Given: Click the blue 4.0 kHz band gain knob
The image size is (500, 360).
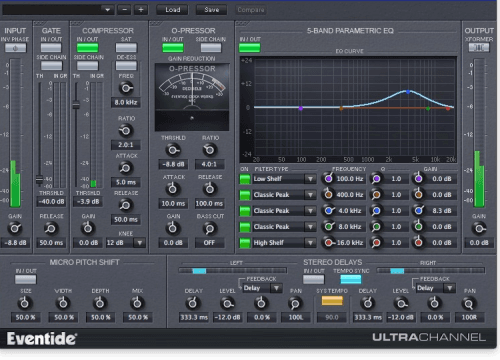Looking at the screenshot, I should 419,210.
